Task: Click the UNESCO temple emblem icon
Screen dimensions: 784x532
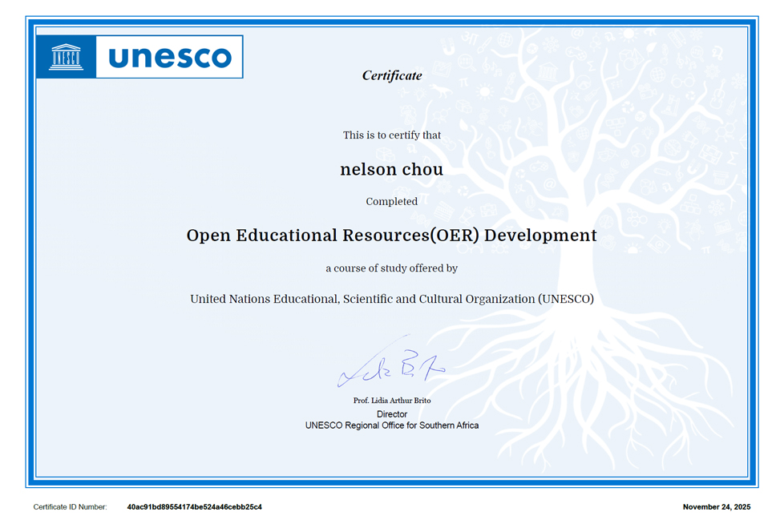Action: (x=67, y=57)
